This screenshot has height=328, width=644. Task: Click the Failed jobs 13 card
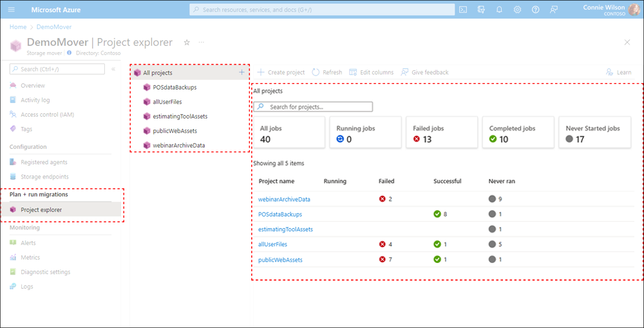click(442, 132)
